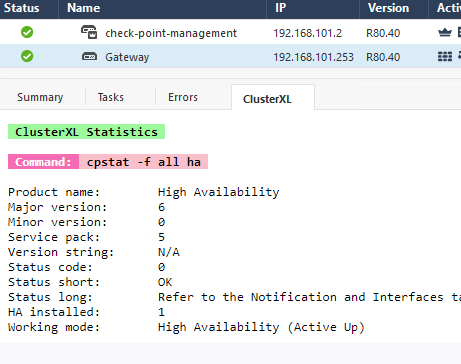Click green status icon for Gateway row
This screenshot has width=461, height=364.
click(27, 56)
